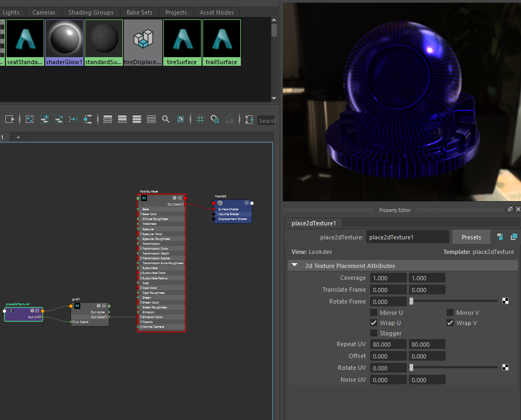Expand the Uv Coord plug on grid1 node

tap(73, 322)
